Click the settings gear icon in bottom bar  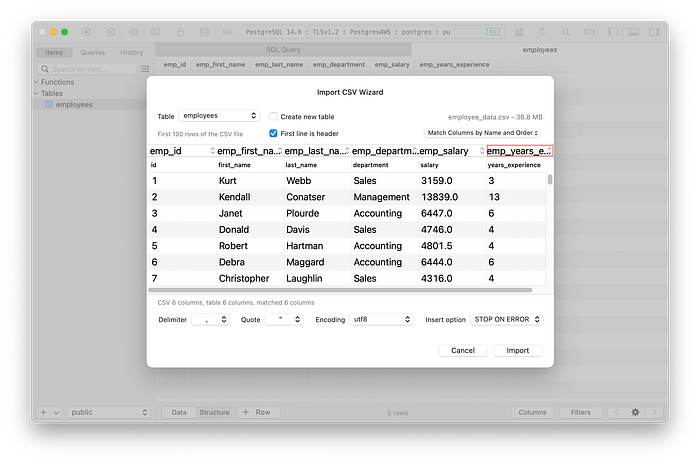pyautogui.click(x=635, y=412)
